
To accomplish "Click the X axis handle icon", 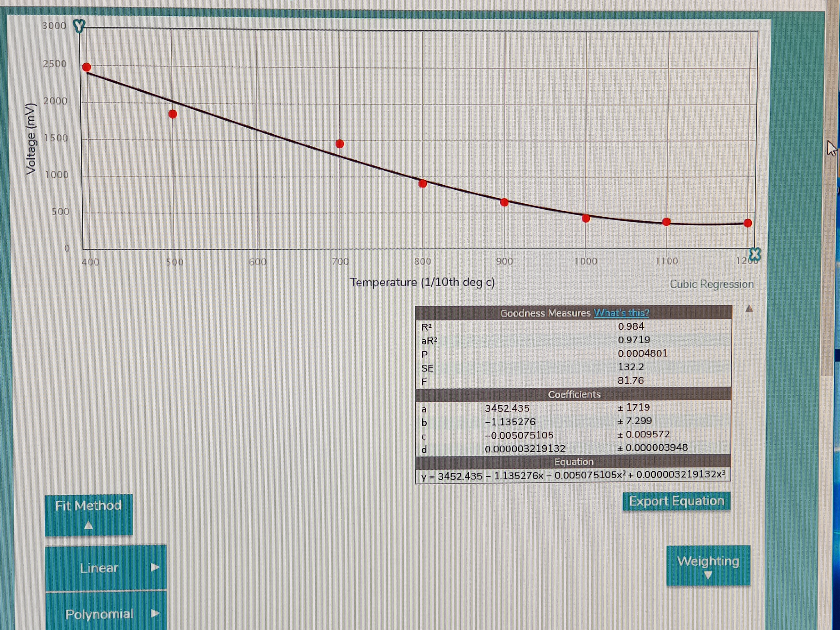I will click(x=755, y=254).
